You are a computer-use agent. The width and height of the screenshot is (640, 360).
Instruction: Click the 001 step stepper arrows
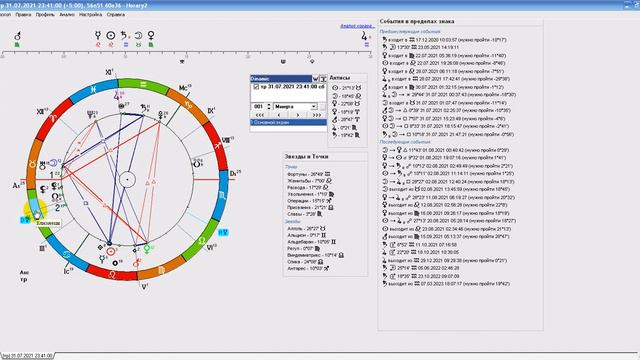coord(269,107)
